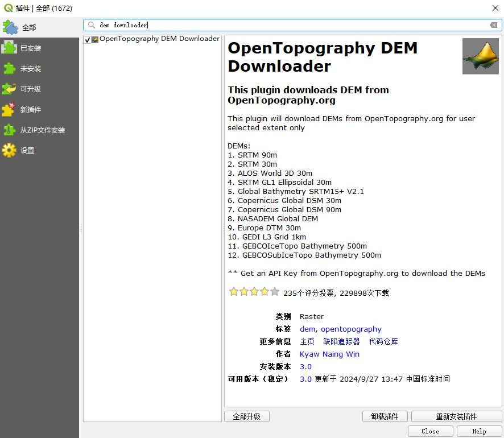The width and height of the screenshot is (504, 438).
Task: Clear the search text with the clear icon
Action: [494, 25]
